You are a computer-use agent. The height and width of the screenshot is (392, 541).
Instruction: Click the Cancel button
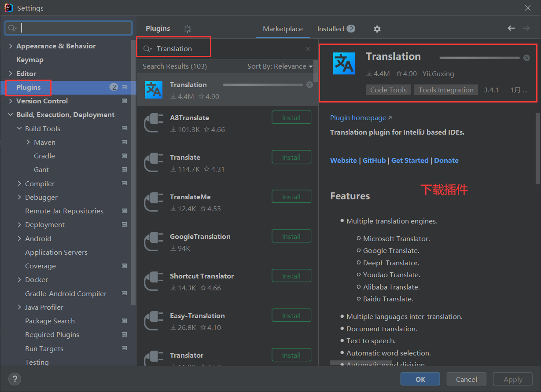(x=467, y=379)
